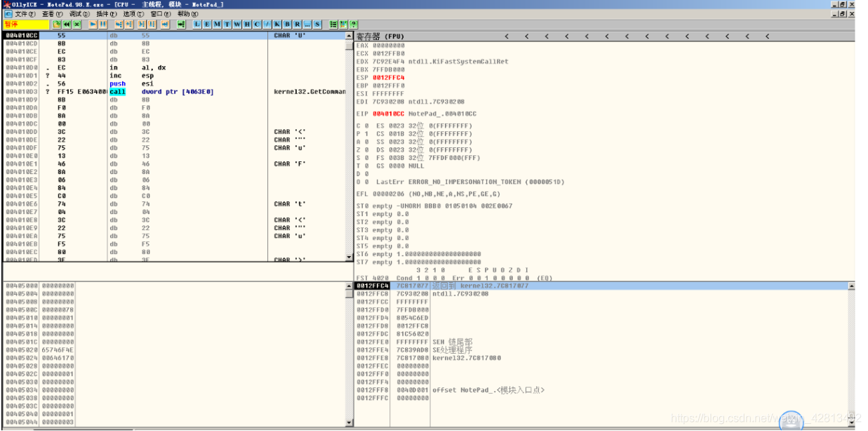
Task: Click the Close program X toolbar icon
Action: coord(76,24)
